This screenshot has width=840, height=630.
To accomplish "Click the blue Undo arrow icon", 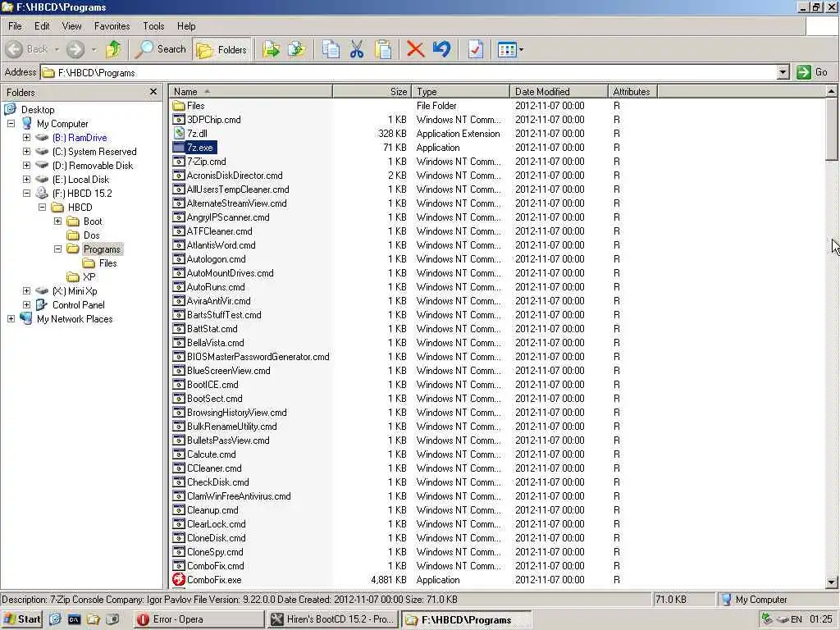I will tap(442, 49).
